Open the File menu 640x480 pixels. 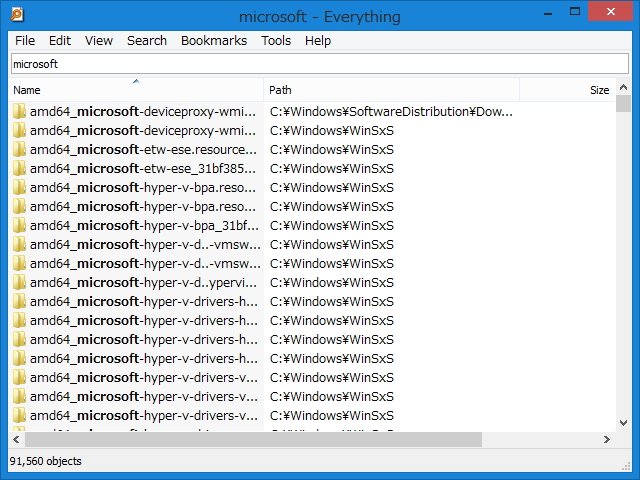tap(25, 41)
